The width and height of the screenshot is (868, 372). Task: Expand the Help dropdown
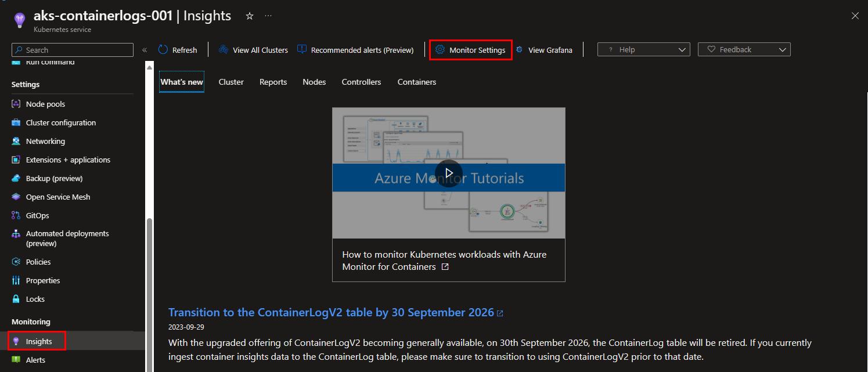643,50
